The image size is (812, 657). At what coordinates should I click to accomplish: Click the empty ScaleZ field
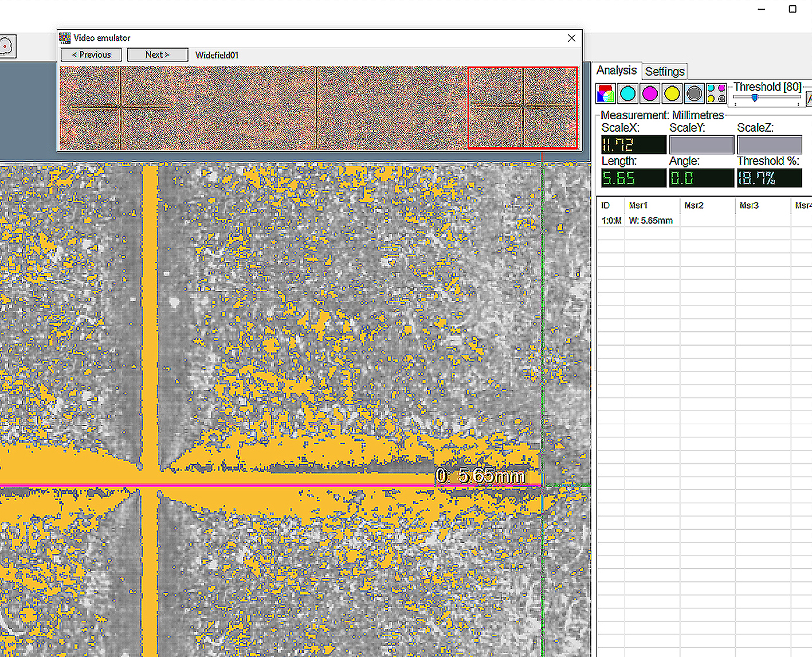coord(769,144)
